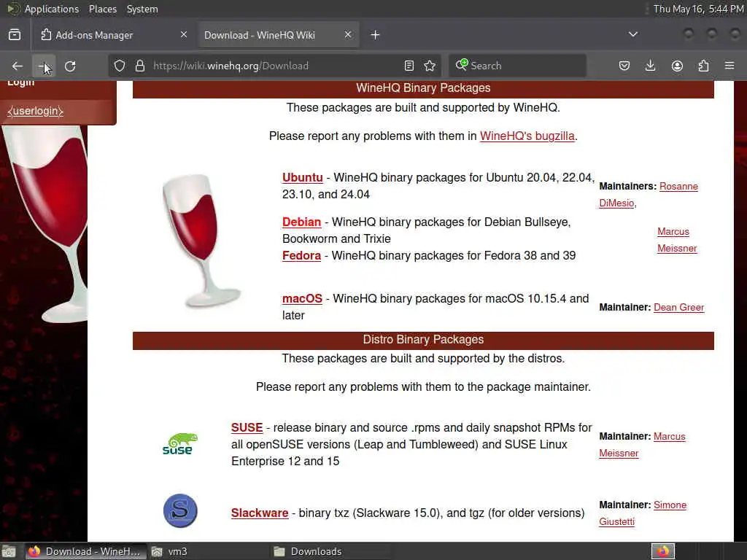Image resolution: width=747 pixels, height=560 pixels.
Task: Close the Add-ons Manager tab
Action: click(183, 35)
